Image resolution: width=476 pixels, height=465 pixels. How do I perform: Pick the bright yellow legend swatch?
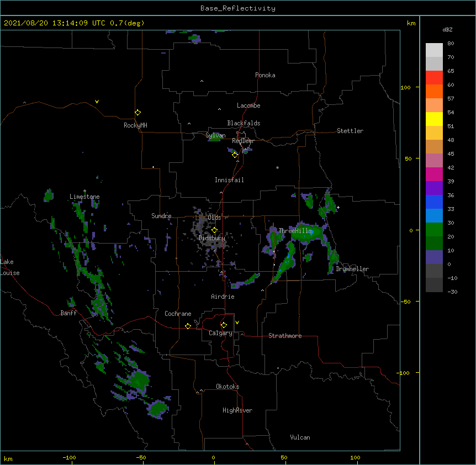click(x=434, y=119)
